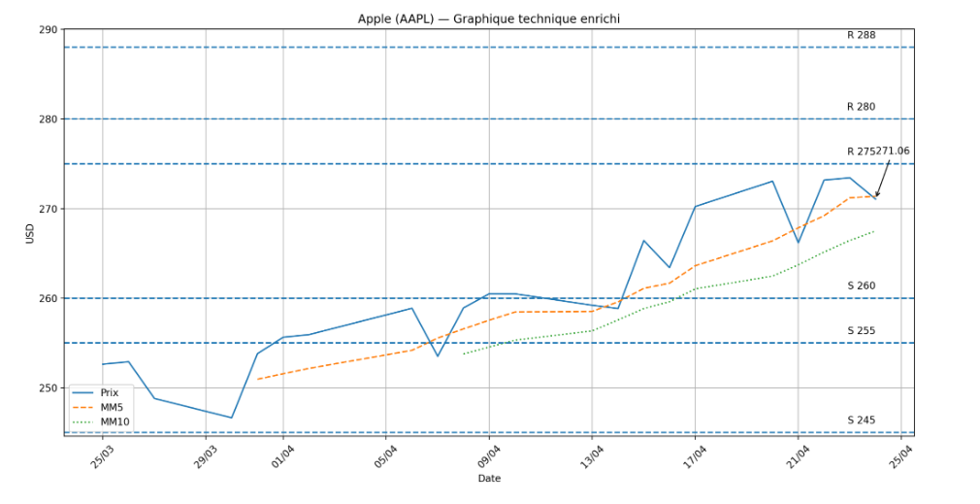Click the "R 288" resistance label
980x504 pixels.
(862, 35)
